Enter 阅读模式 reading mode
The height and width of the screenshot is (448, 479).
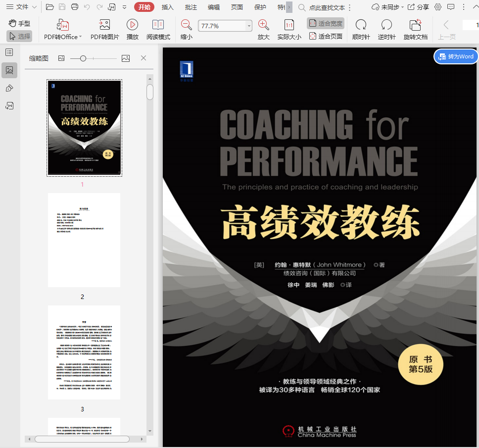158,29
